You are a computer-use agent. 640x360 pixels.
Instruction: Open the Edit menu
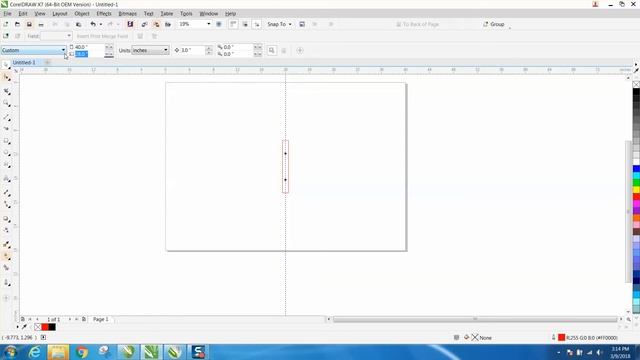tap(22, 13)
